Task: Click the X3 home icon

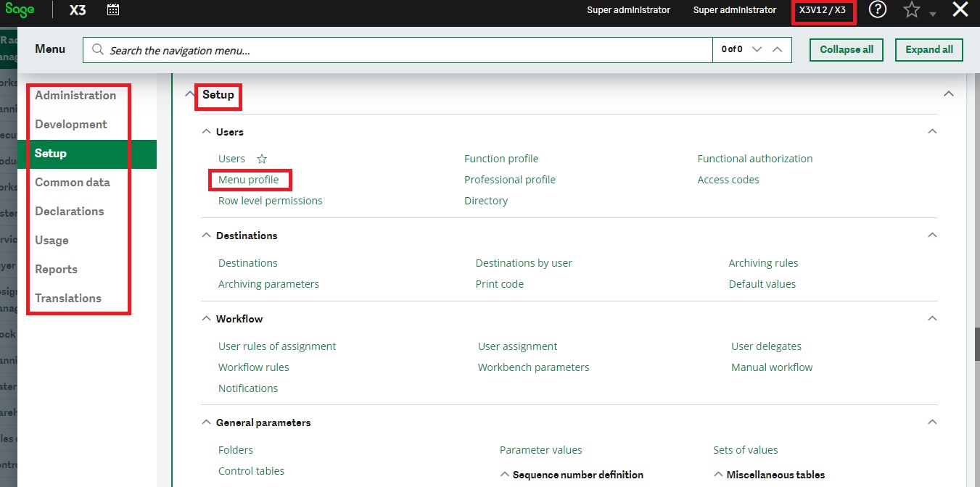Action: [77, 10]
